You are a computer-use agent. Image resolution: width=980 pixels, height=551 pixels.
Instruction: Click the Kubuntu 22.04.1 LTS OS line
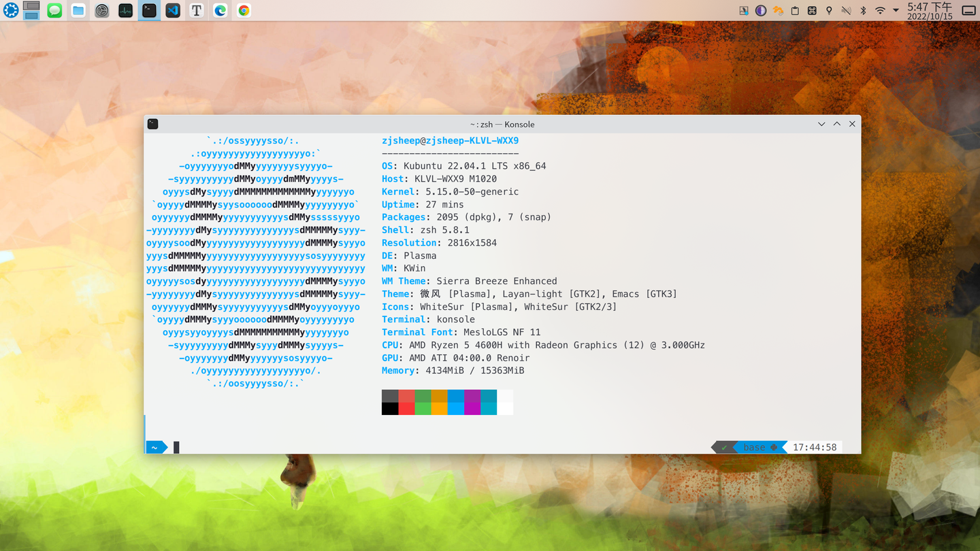(464, 166)
